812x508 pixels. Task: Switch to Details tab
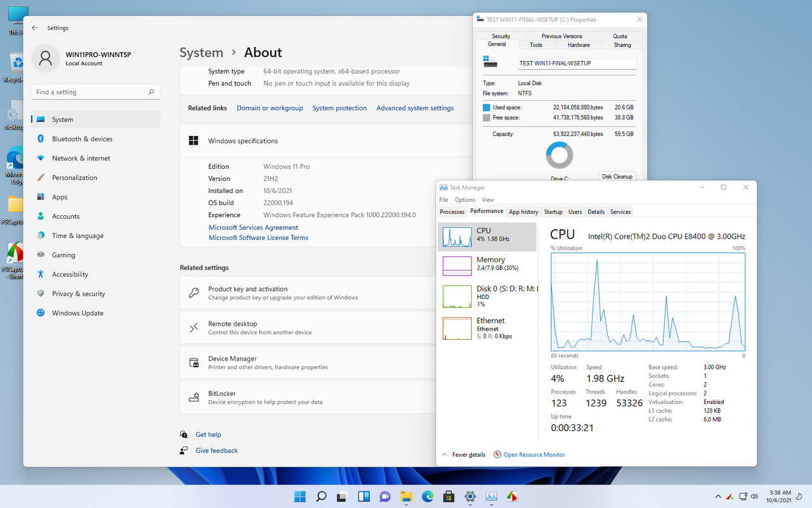(x=596, y=211)
